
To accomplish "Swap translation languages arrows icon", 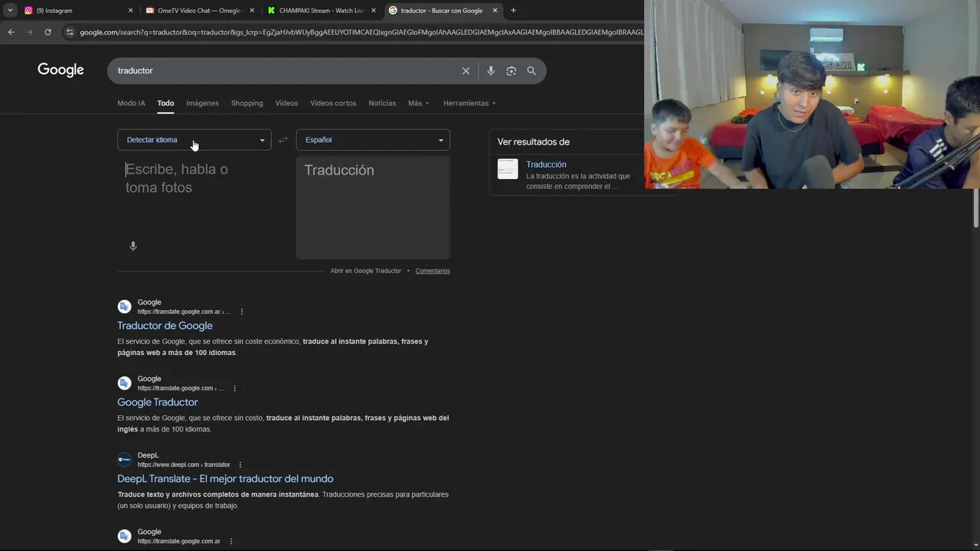I will (283, 140).
